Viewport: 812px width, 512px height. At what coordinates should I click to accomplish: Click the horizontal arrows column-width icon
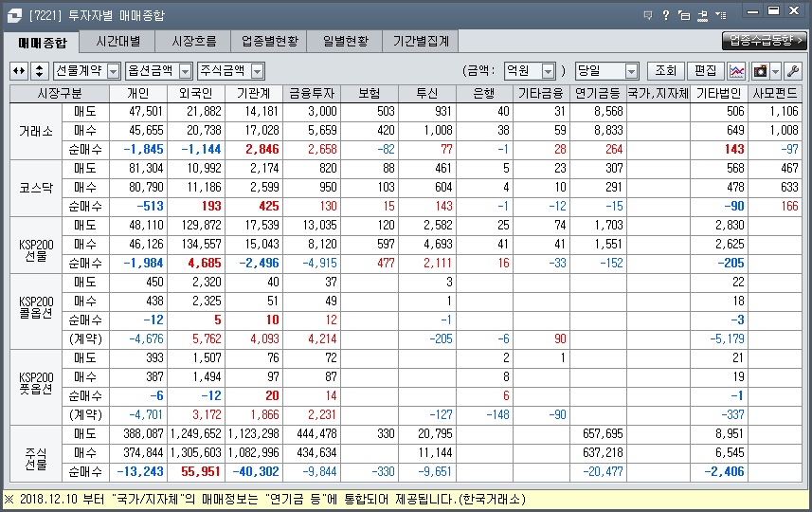(19, 71)
